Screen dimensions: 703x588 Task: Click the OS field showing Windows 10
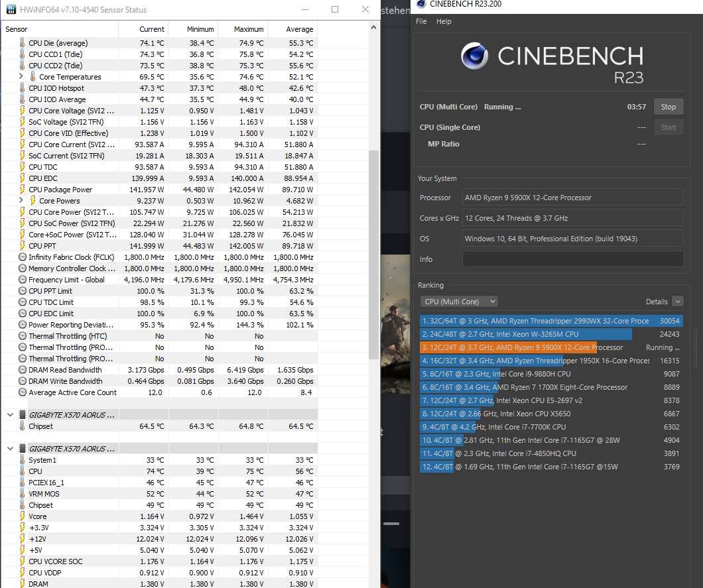573,239
